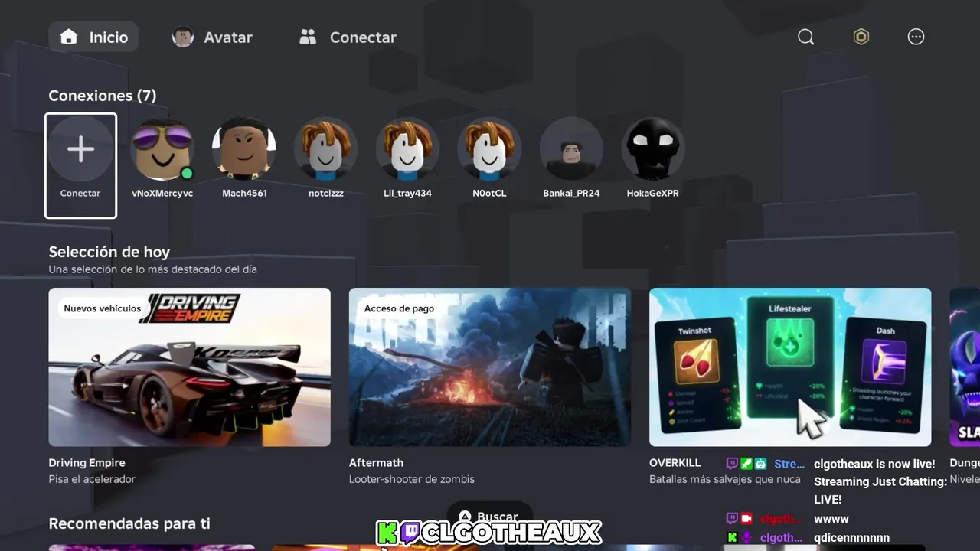This screenshot has height=551, width=980.
Task: Click the Aftermath title text
Action: coord(376,463)
